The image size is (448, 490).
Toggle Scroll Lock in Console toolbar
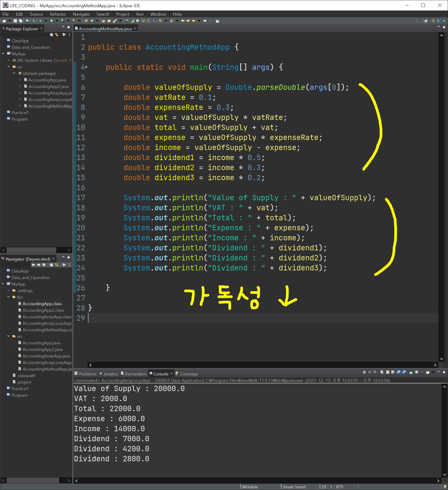[x=388, y=372]
